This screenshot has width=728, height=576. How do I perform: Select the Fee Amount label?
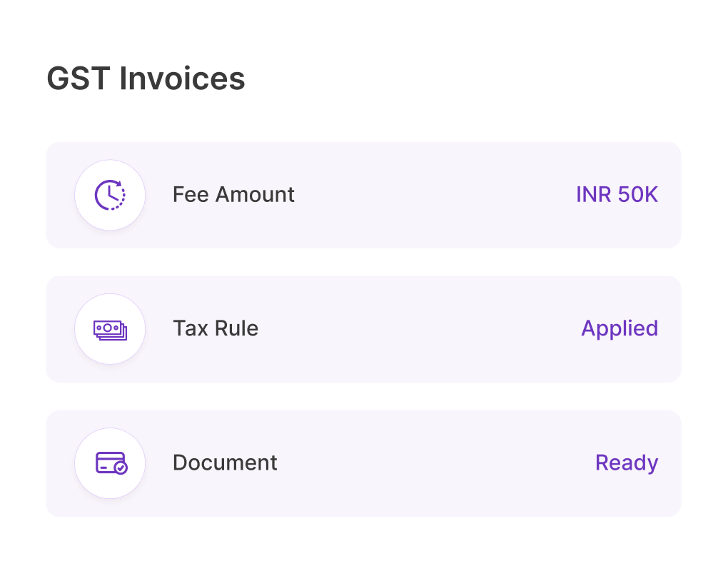[233, 194]
